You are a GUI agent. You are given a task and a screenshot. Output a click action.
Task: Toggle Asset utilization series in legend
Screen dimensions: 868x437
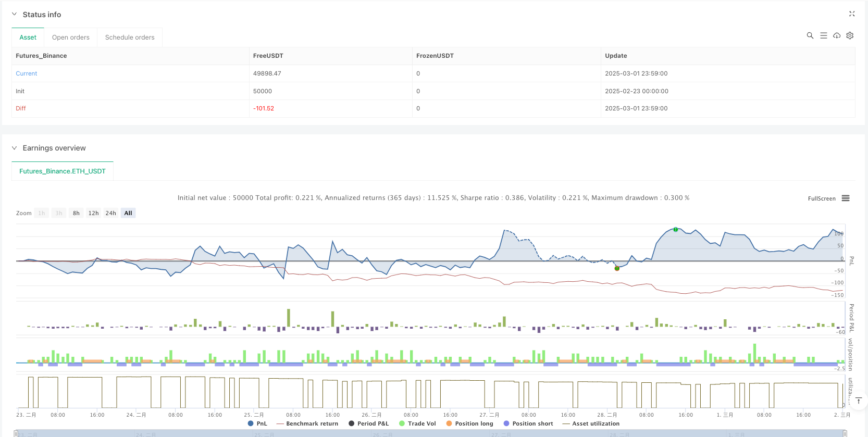pyautogui.click(x=591, y=423)
